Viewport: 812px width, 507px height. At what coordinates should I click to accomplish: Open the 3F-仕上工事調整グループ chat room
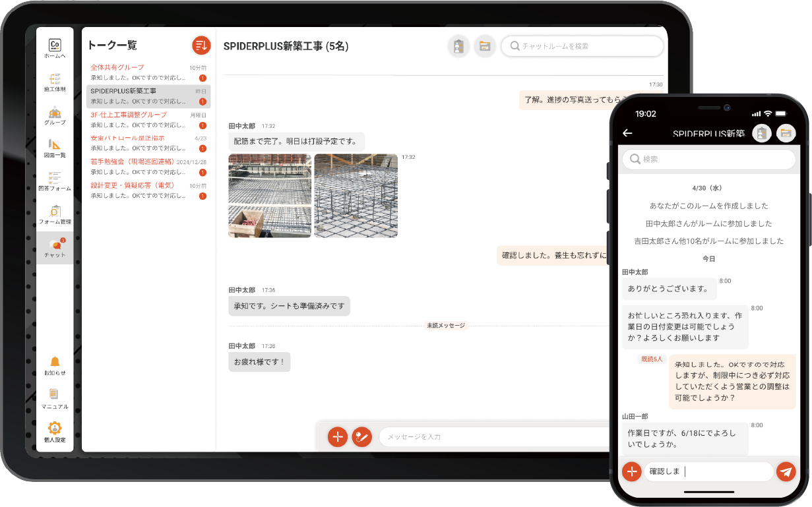click(148, 119)
